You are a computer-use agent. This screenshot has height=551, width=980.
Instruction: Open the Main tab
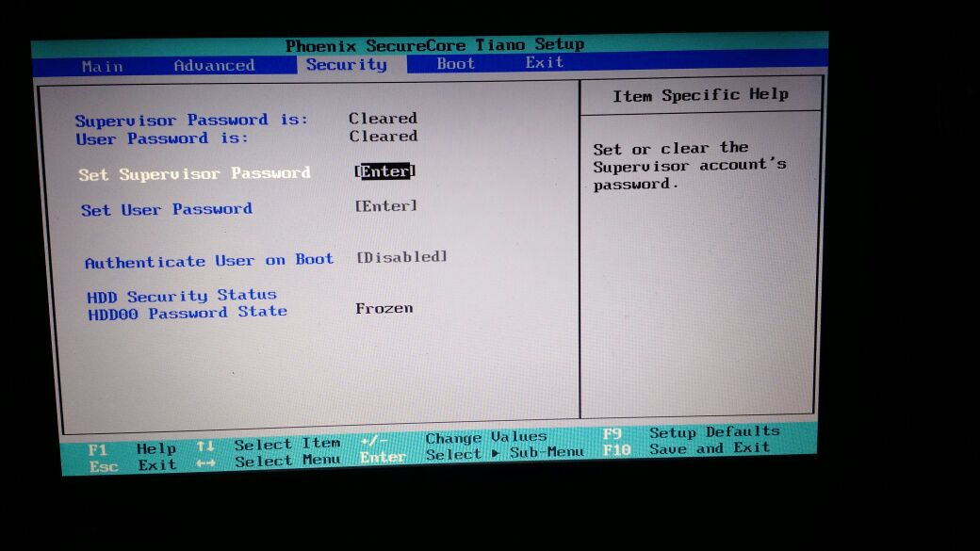(103, 66)
